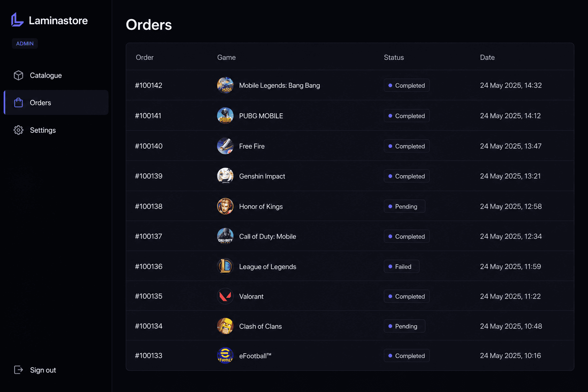Screen dimensions: 588x392
Task: Click the Status column header
Action: 394,57
